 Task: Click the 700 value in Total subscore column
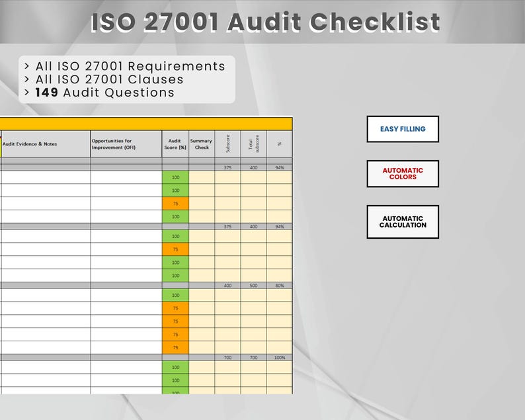coord(254,358)
